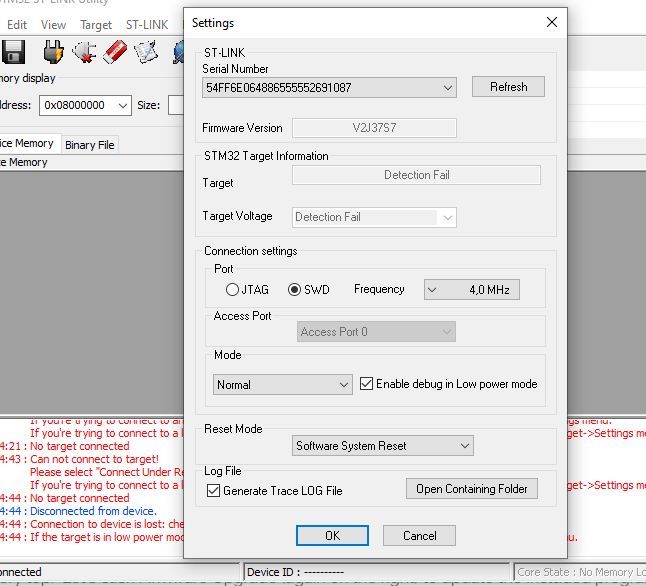Viewport: 646px width, 586px height.
Task: Open the Frequency 4,0 MHz dropdown
Action: click(472, 290)
